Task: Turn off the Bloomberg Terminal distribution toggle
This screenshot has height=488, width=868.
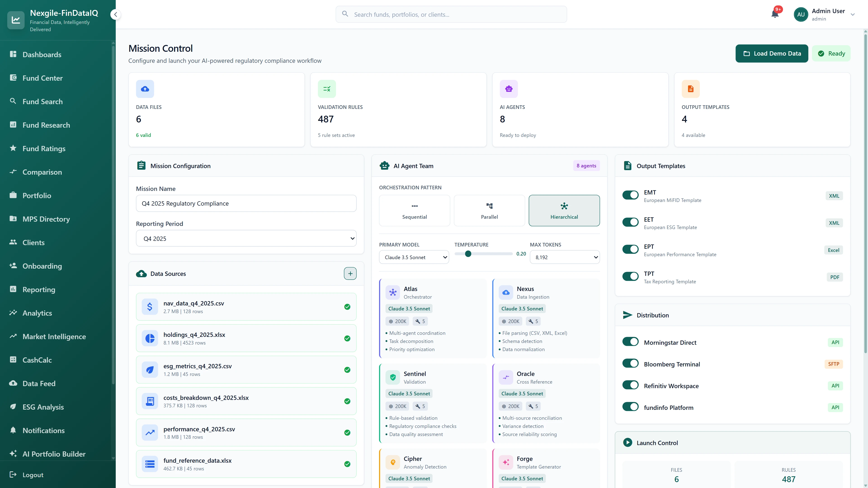Action: click(x=630, y=363)
